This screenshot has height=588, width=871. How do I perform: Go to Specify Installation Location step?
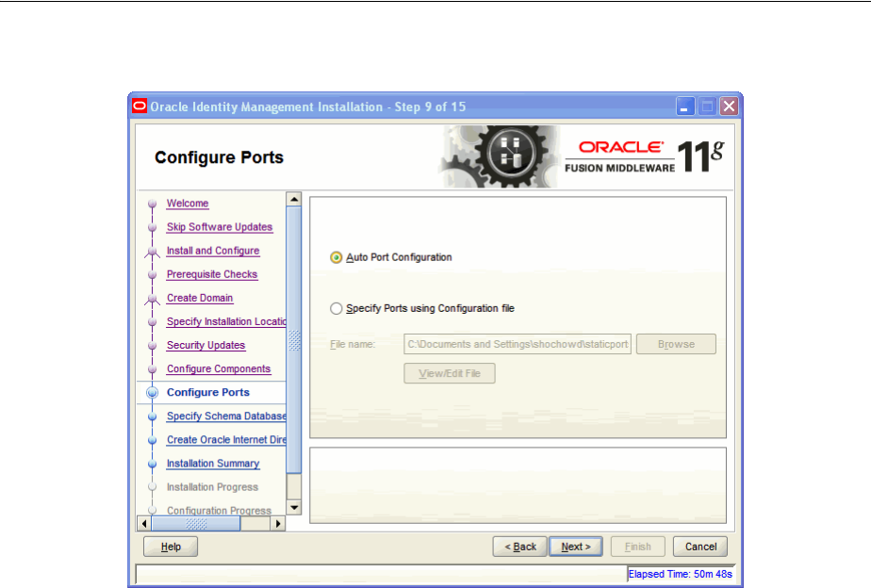(x=226, y=321)
